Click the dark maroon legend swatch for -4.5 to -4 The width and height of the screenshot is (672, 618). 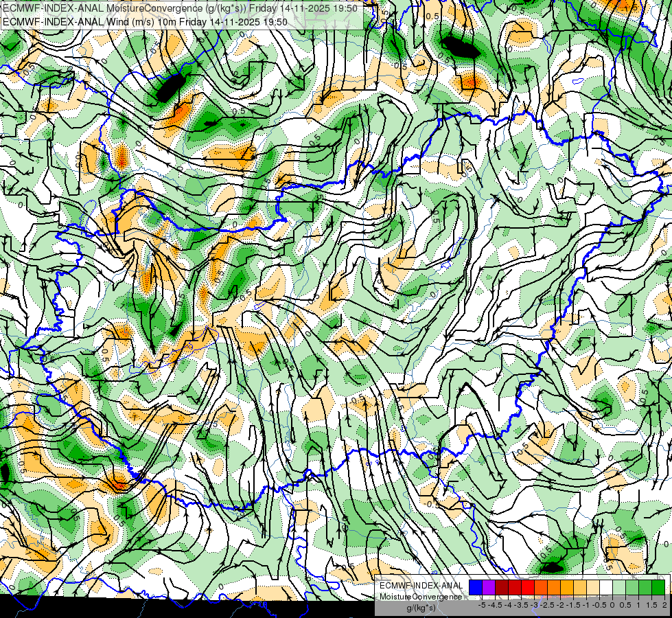[x=502, y=588]
